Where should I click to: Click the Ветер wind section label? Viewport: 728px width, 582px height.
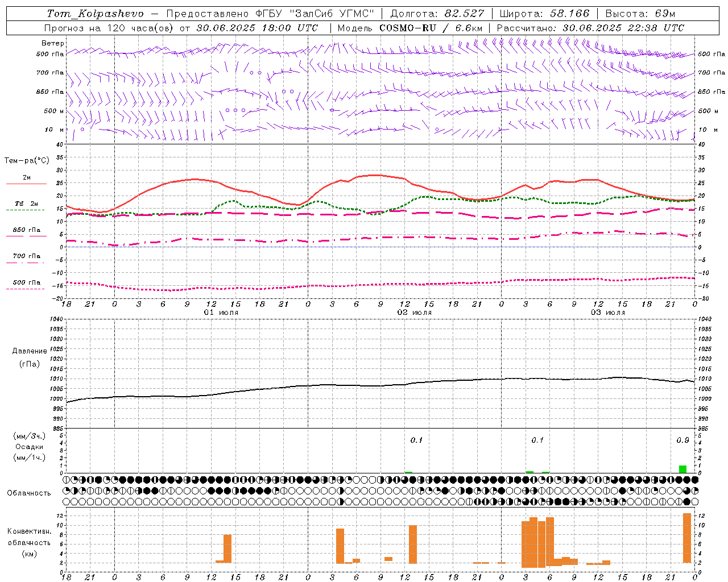tap(53, 43)
